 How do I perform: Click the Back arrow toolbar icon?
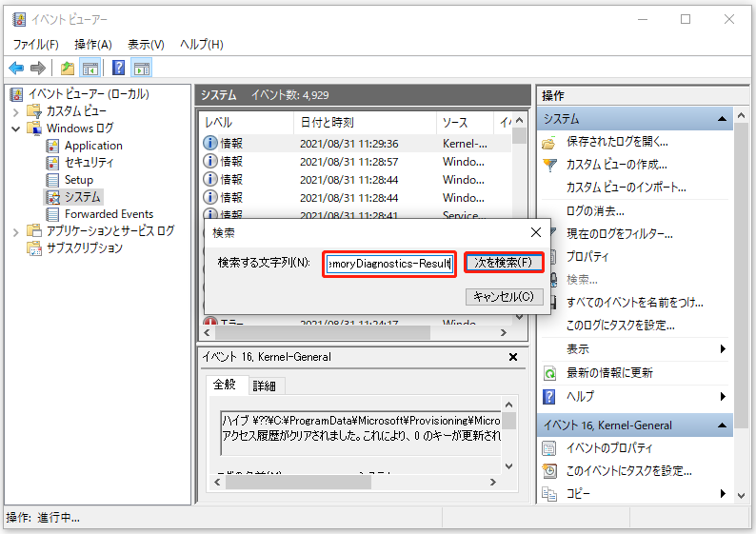click(16, 68)
